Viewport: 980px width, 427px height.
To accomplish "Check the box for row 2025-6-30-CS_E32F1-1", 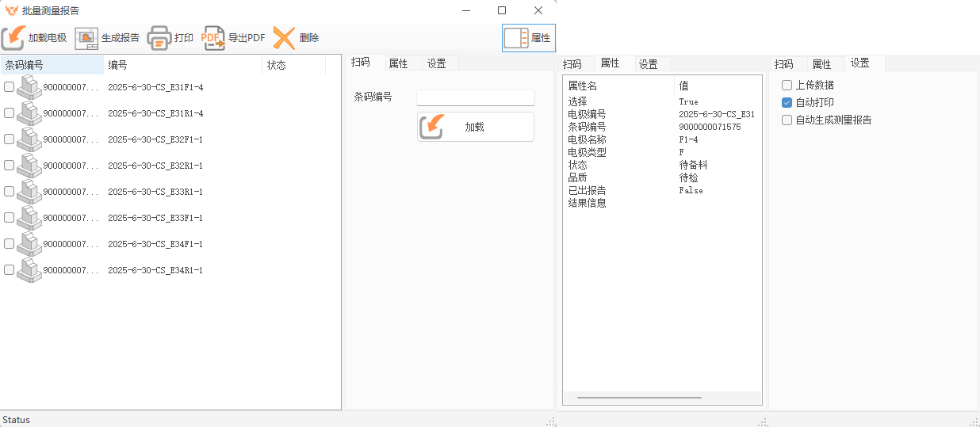I will tap(9, 139).
